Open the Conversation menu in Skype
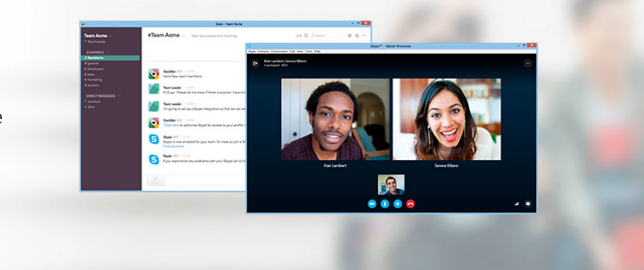The width and height of the screenshot is (644, 270). 279,52
